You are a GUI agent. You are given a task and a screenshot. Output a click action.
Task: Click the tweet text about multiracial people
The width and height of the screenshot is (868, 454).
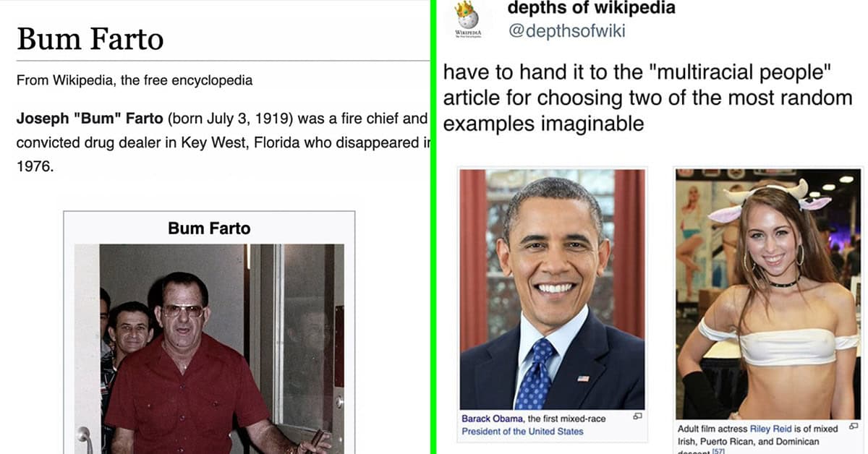[648, 98]
